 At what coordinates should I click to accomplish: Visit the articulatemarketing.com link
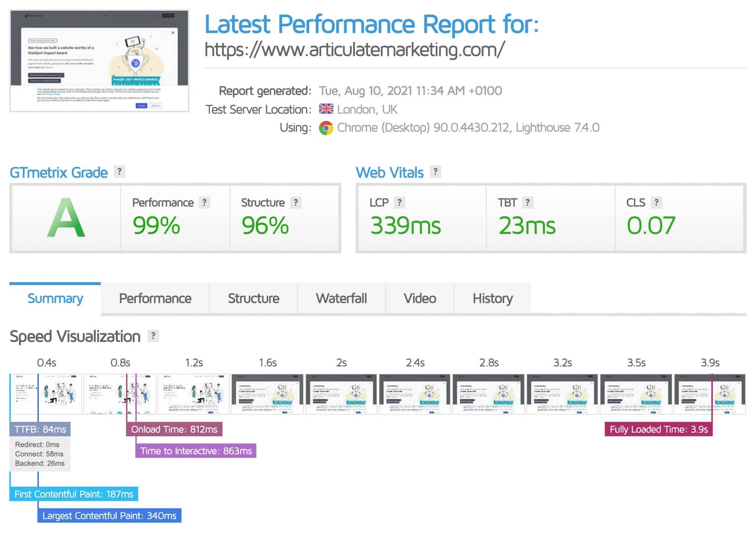354,49
